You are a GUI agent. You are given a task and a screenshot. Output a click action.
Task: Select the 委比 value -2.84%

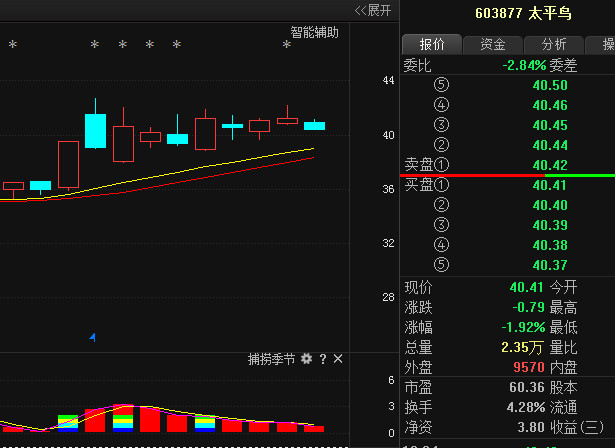[x=524, y=65]
